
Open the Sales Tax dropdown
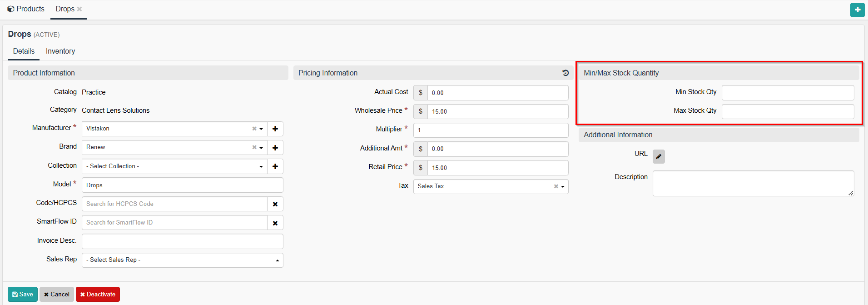coord(563,186)
